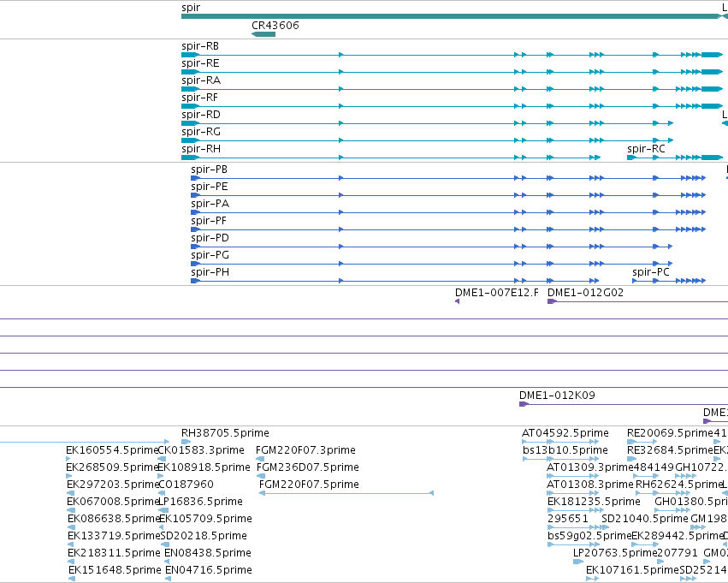
Task: Open the EN04716.5prime EST
Action: (209, 570)
